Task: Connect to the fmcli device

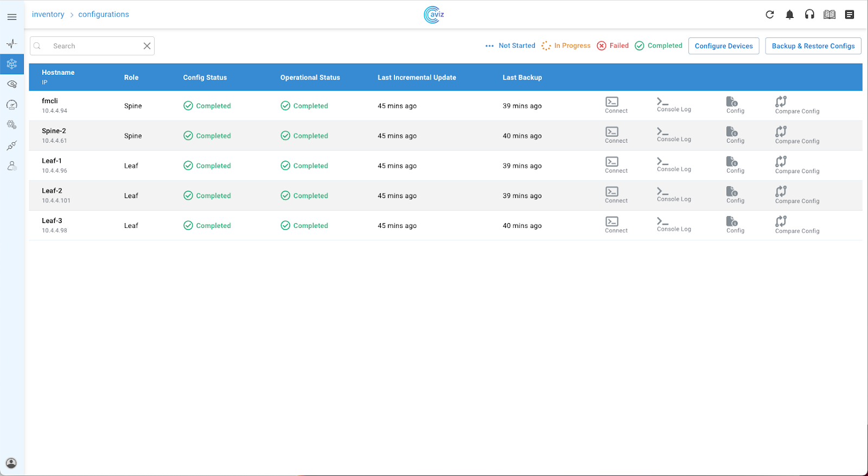Action: (616, 105)
